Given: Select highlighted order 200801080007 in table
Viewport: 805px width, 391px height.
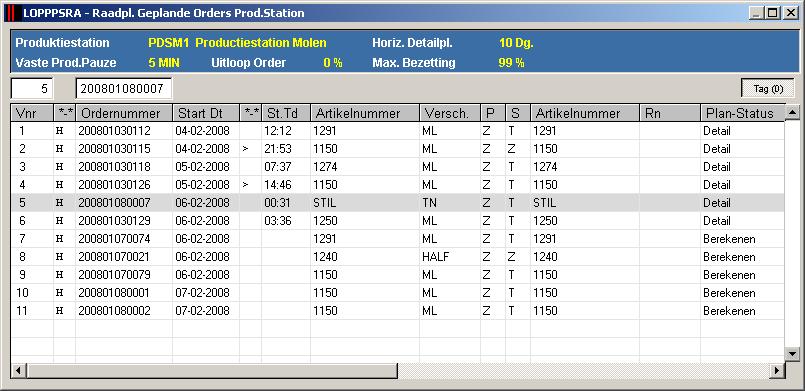Looking at the screenshot, I should [397, 203].
